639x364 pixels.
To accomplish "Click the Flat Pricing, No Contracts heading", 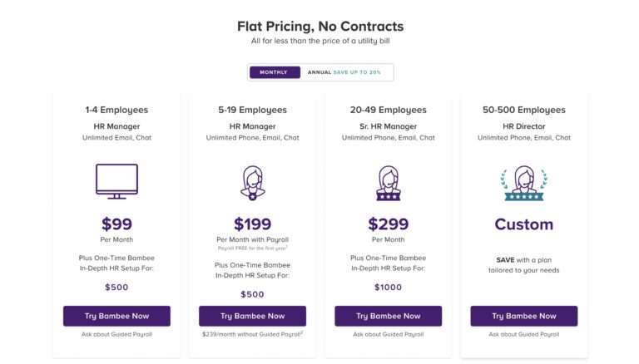I will click(319, 26).
